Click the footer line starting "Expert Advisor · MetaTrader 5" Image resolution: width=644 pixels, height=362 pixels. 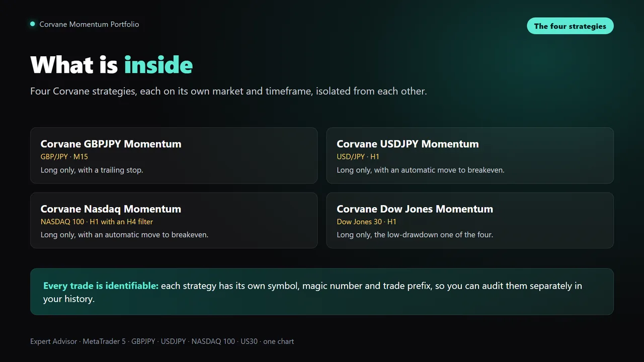[x=162, y=341]
